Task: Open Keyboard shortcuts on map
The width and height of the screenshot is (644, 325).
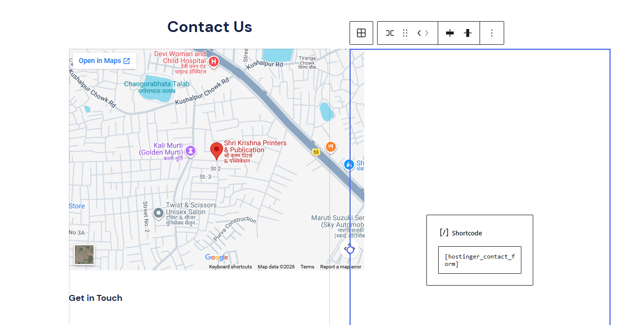Action: tap(230, 267)
